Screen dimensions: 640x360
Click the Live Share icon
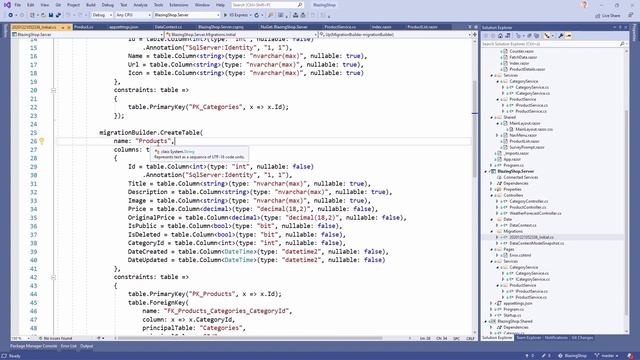(x=608, y=16)
